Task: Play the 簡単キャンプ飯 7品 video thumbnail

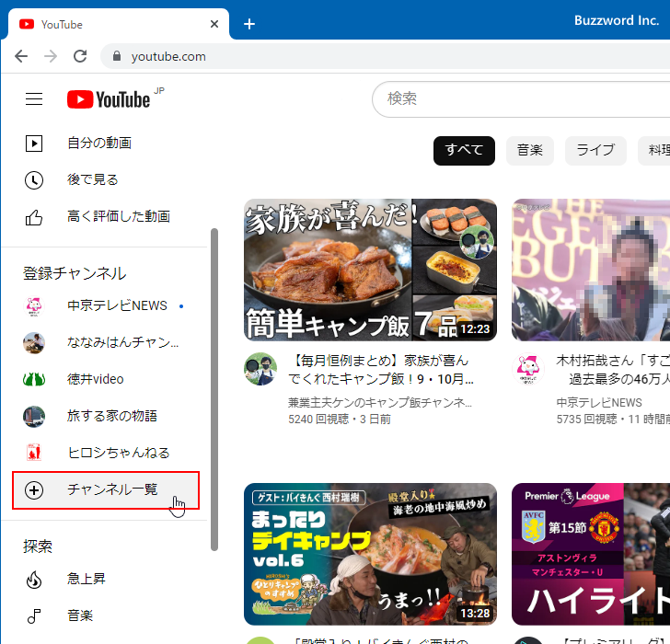Action: [370, 270]
